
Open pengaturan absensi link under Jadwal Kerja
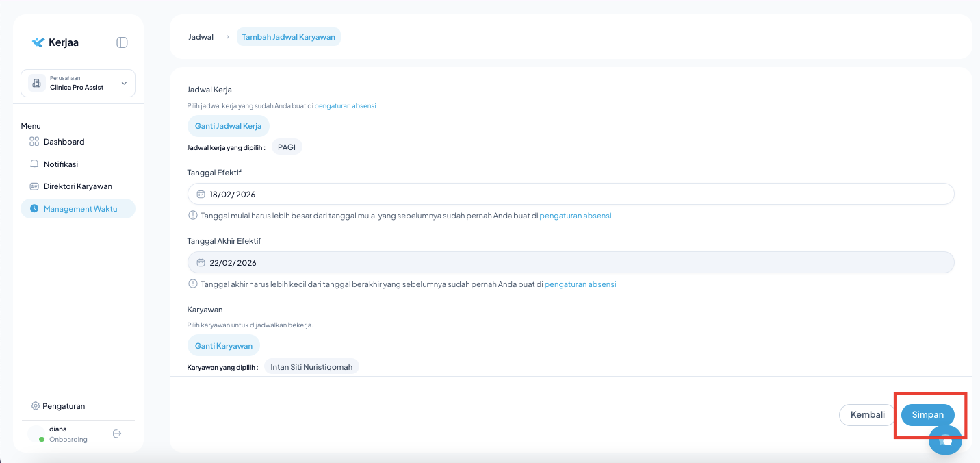(x=345, y=106)
